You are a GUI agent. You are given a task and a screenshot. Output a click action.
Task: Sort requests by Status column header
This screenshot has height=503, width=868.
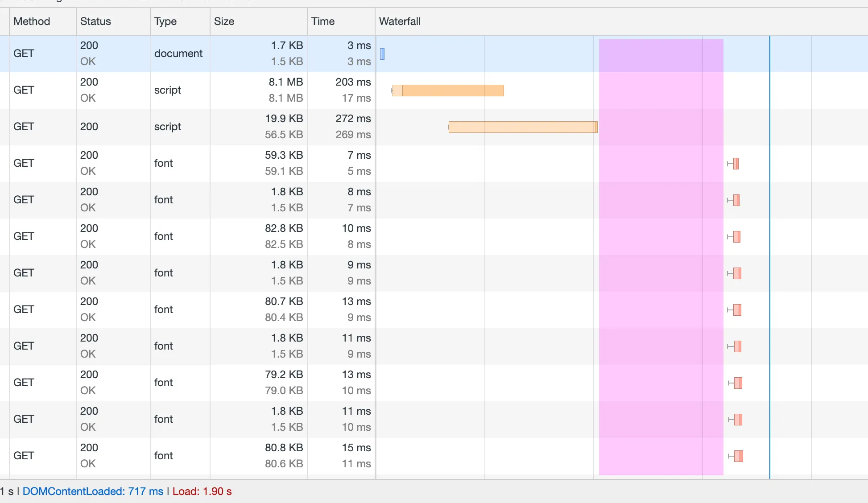tap(95, 21)
